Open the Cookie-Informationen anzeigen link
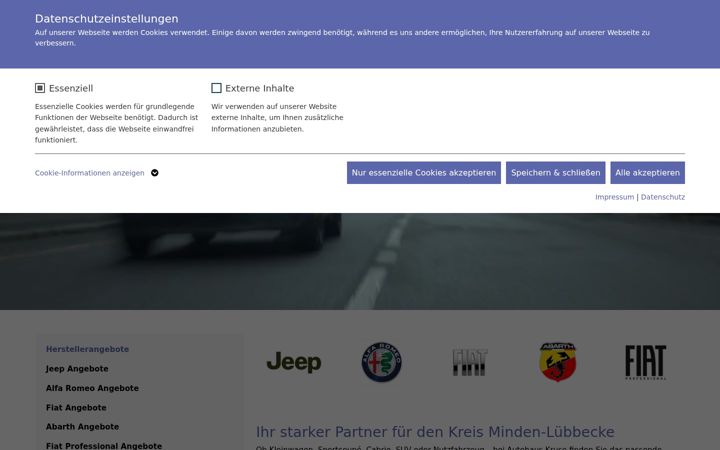 click(x=90, y=173)
